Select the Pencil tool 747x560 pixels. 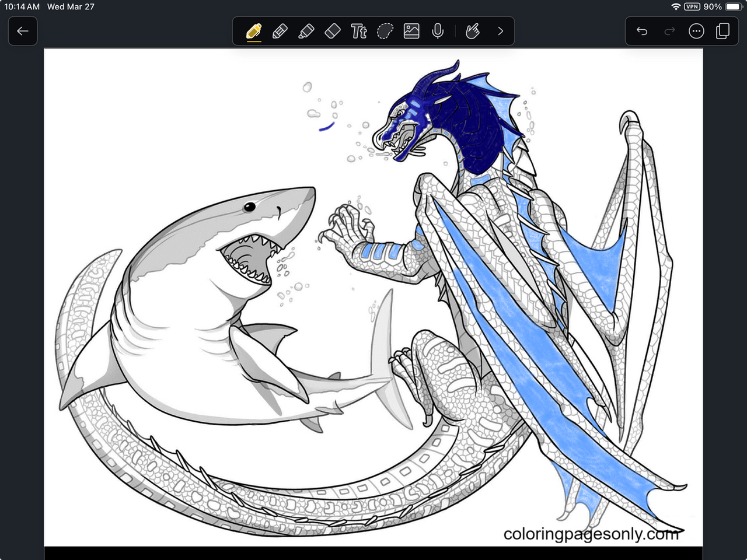(x=280, y=31)
